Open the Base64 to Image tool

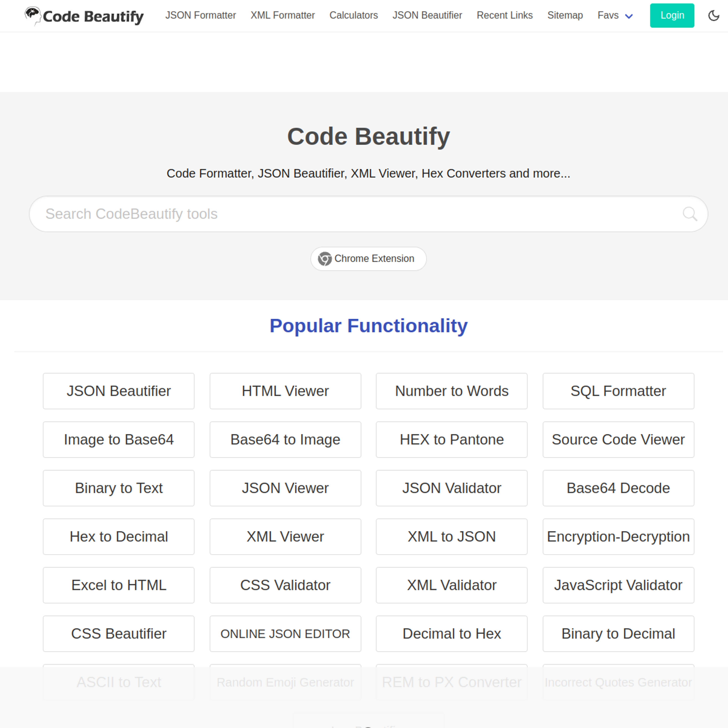click(285, 439)
